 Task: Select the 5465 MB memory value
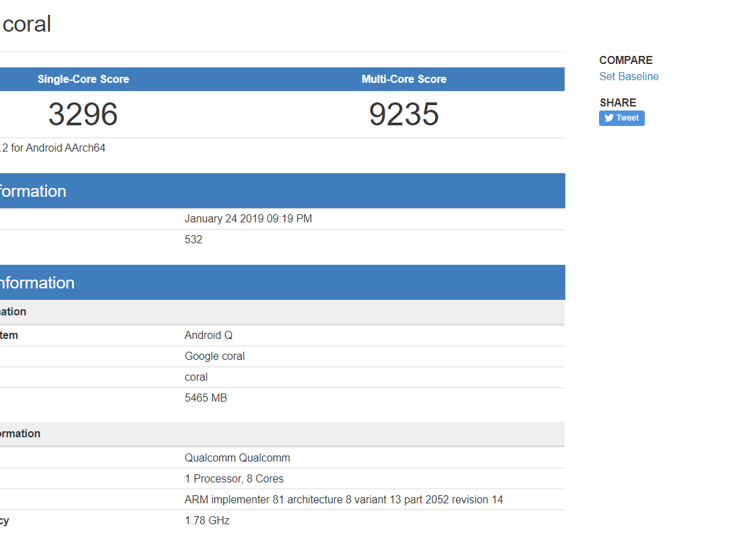206,398
